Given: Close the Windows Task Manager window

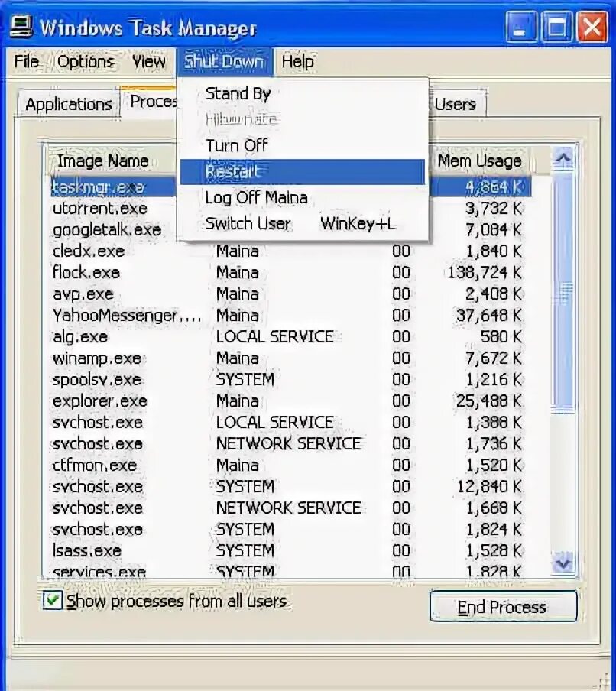Looking at the screenshot, I should [x=592, y=28].
